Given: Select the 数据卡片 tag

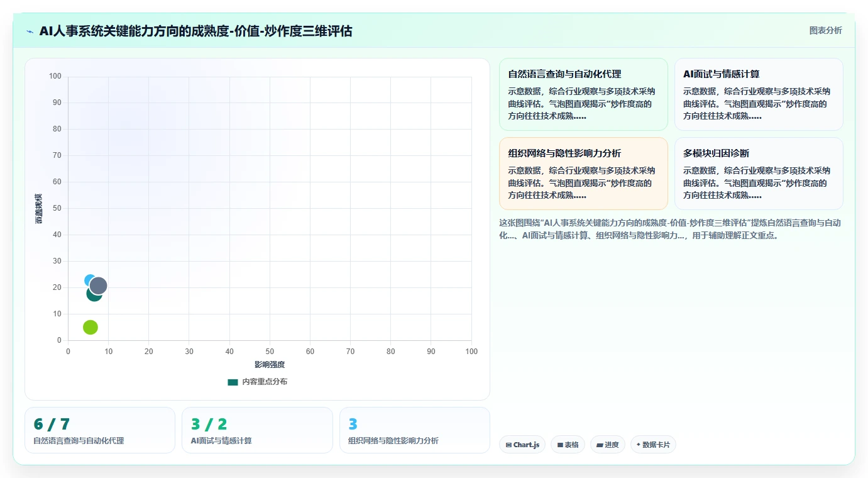Looking at the screenshot, I should [653, 445].
